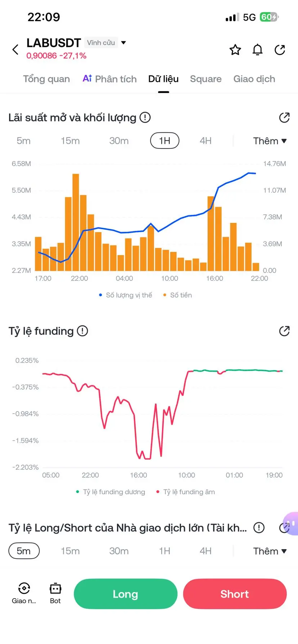This screenshot has width=298, height=644.
Task: Share the open interest chart
Action: tap(284, 118)
